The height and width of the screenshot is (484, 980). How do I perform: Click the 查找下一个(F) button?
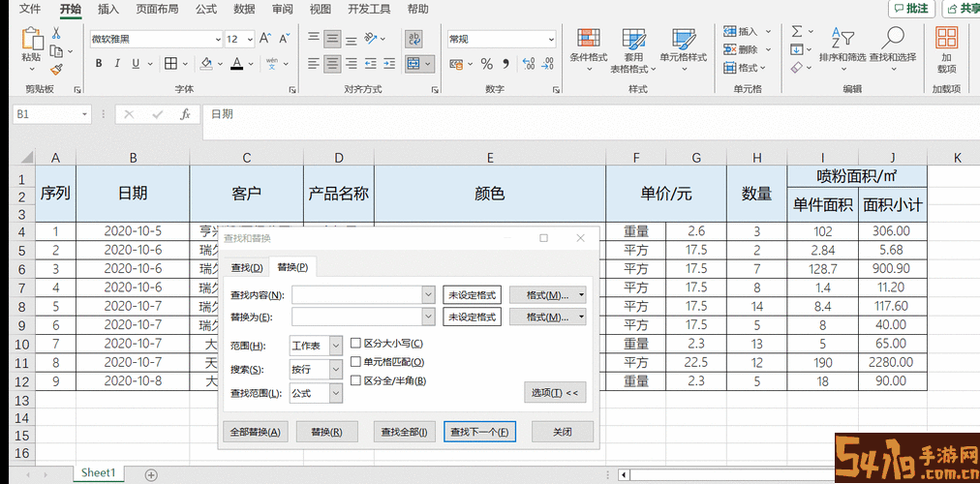(479, 432)
